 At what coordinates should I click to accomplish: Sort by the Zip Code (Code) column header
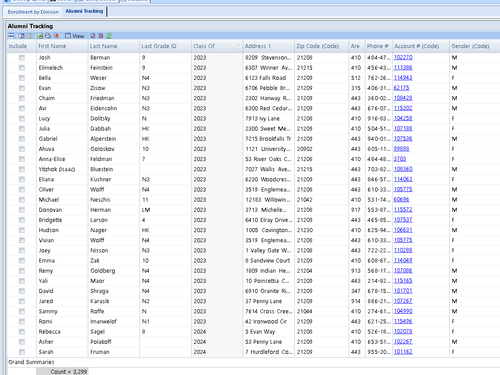pyautogui.click(x=321, y=46)
